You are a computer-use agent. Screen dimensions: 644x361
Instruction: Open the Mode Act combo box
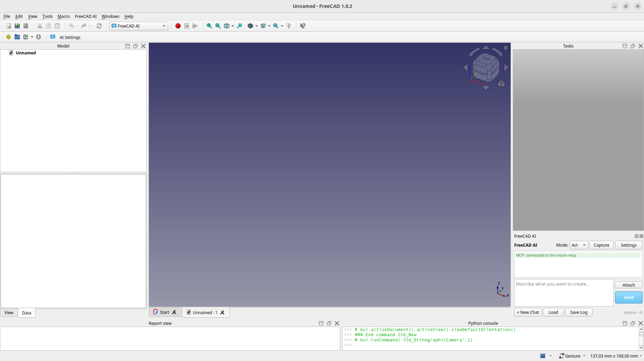(x=579, y=245)
